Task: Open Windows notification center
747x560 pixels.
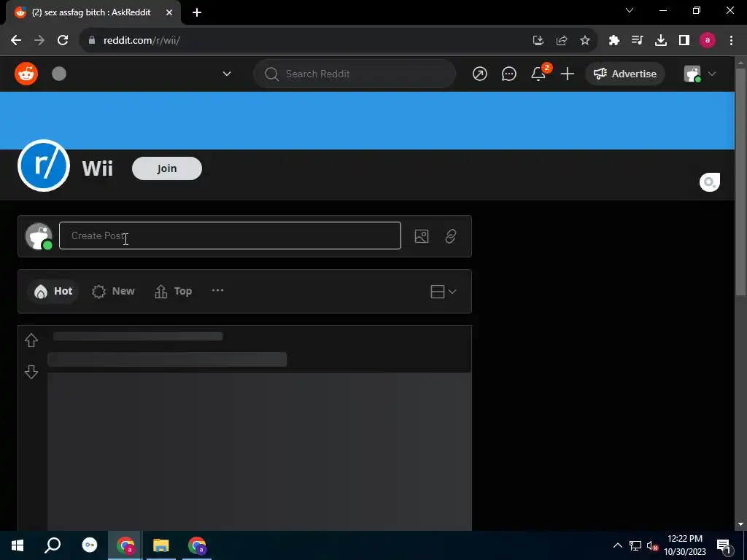Action: (x=724, y=545)
